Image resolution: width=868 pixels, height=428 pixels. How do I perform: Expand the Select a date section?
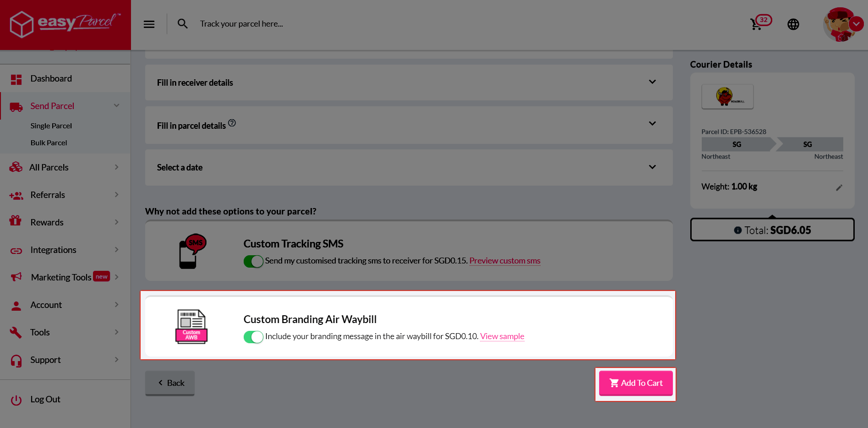pos(652,167)
